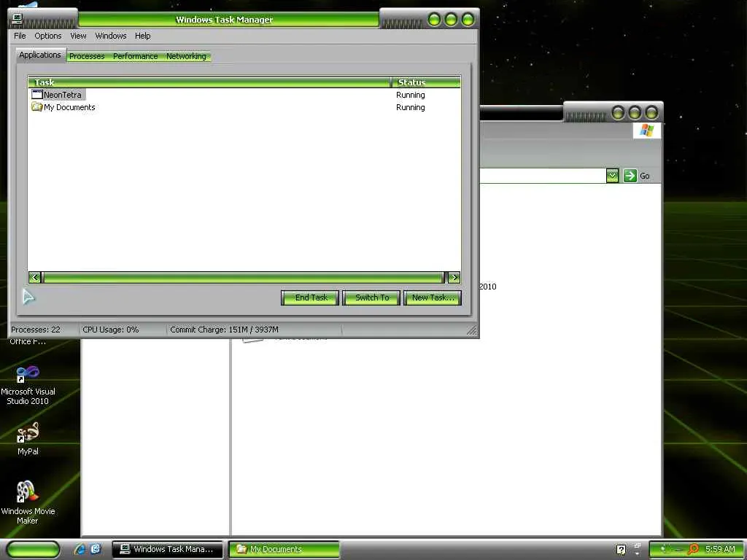Click the Status column header
This screenshot has width=747, height=560.
[426, 82]
